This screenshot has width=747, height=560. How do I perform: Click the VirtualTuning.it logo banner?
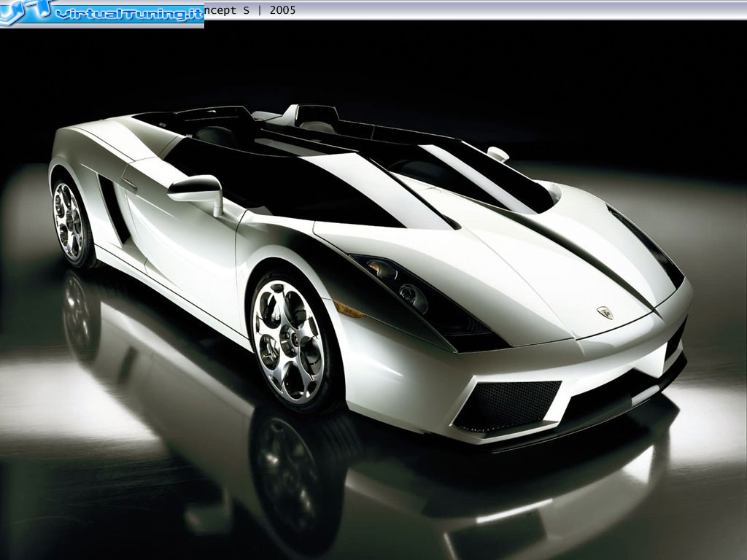coord(102,14)
